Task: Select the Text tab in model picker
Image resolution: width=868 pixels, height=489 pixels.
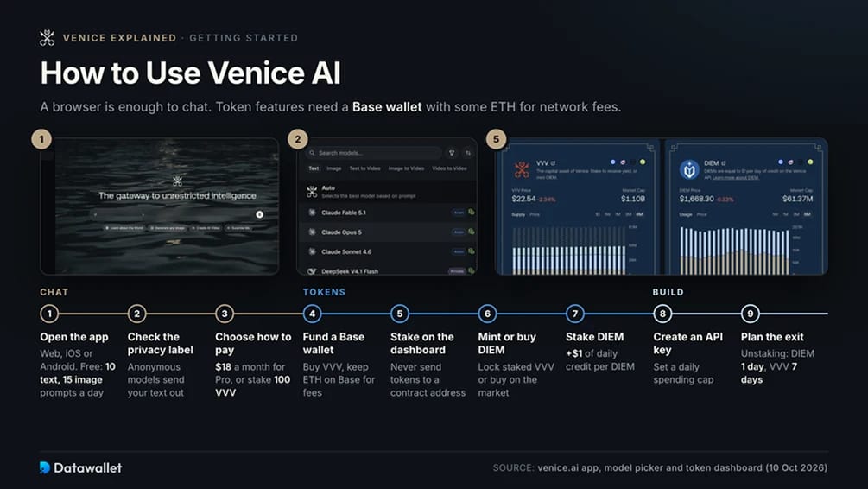Action: click(x=314, y=168)
